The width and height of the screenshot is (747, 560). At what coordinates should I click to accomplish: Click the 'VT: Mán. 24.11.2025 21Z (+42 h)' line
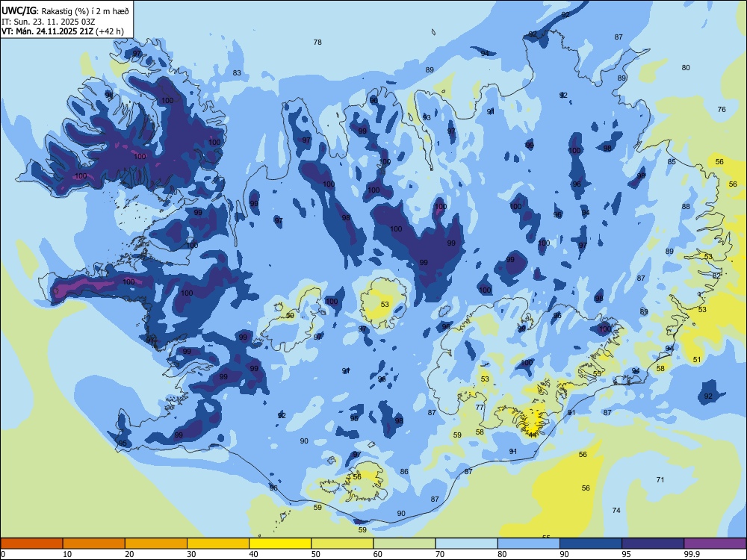click(x=63, y=31)
